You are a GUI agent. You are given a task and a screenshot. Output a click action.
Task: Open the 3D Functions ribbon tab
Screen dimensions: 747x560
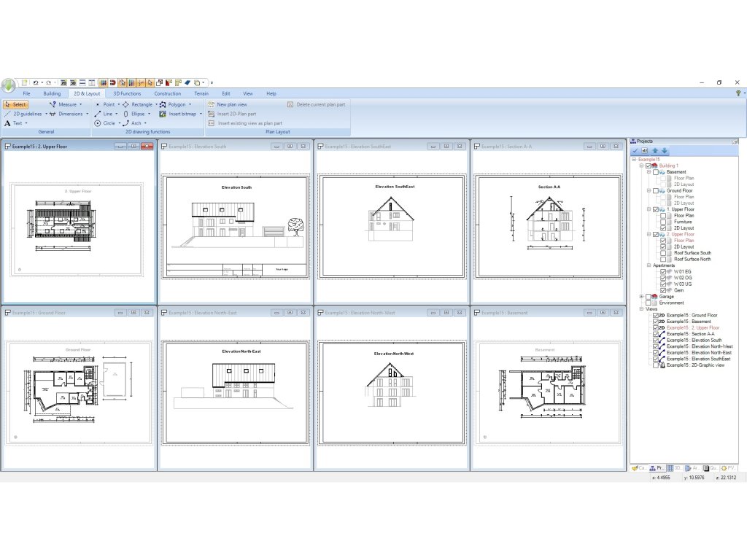[x=127, y=93]
